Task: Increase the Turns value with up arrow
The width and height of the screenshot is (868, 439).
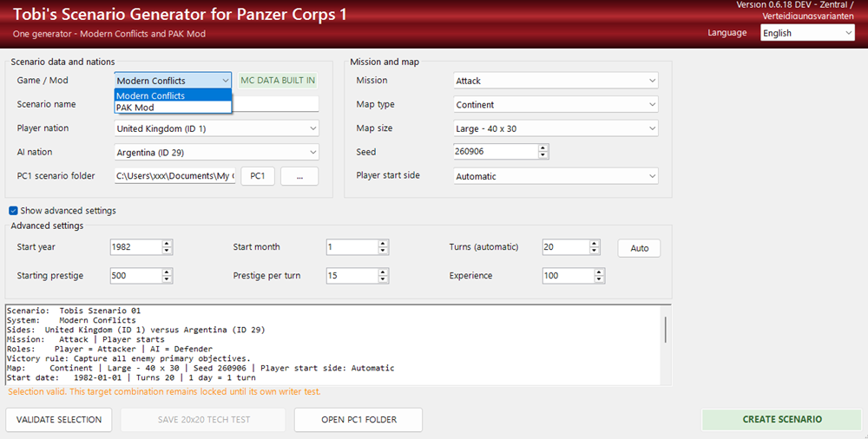Action: [x=595, y=244]
